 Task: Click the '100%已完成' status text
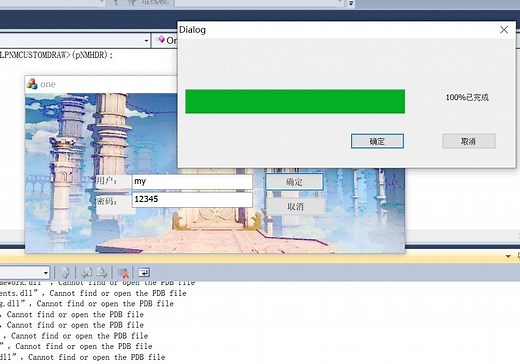[x=467, y=97]
